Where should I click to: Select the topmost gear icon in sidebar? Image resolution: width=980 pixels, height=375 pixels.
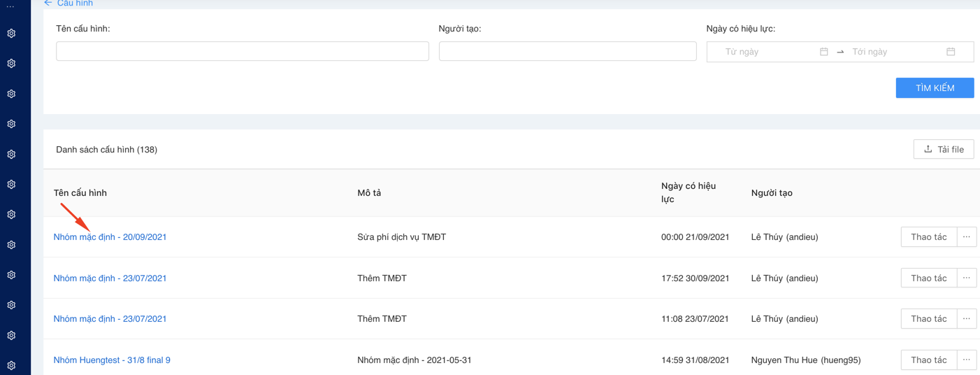coord(11,34)
